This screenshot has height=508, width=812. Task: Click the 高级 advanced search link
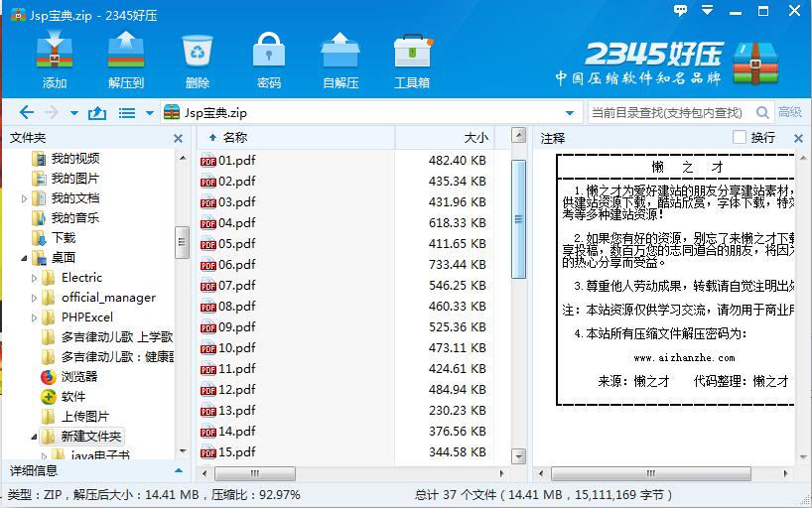coord(790,112)
